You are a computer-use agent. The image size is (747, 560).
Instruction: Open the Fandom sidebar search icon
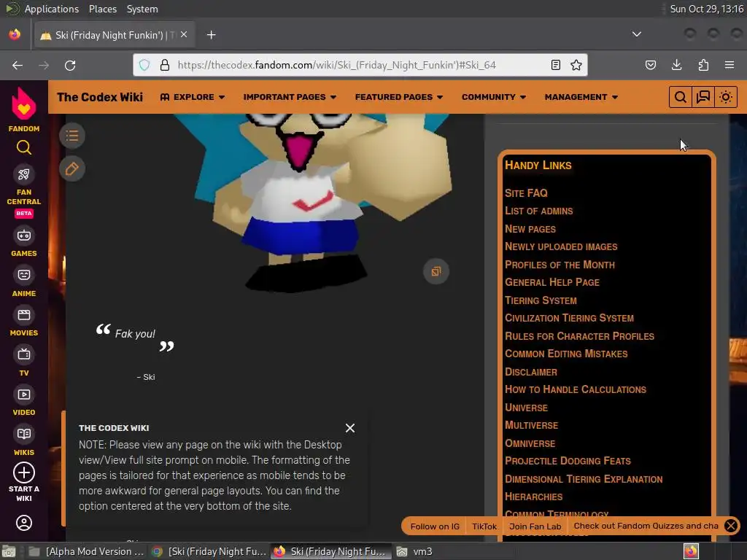24,147
